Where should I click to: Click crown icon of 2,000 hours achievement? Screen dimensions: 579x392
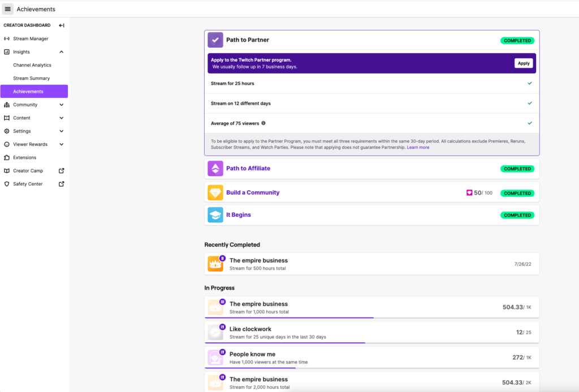tap(215, 383)
